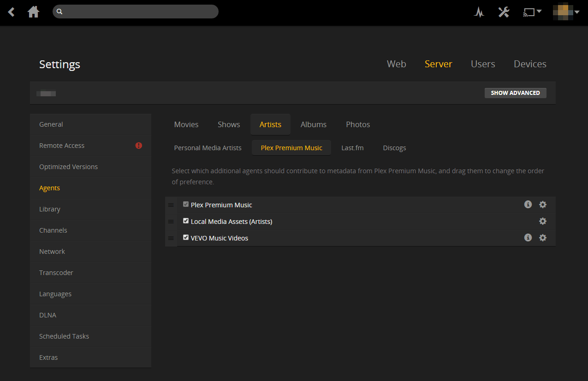The height and width of the screenshot is (381, 588).
Task: Select the Discogs agent tab
Action: tap(394, 148)
